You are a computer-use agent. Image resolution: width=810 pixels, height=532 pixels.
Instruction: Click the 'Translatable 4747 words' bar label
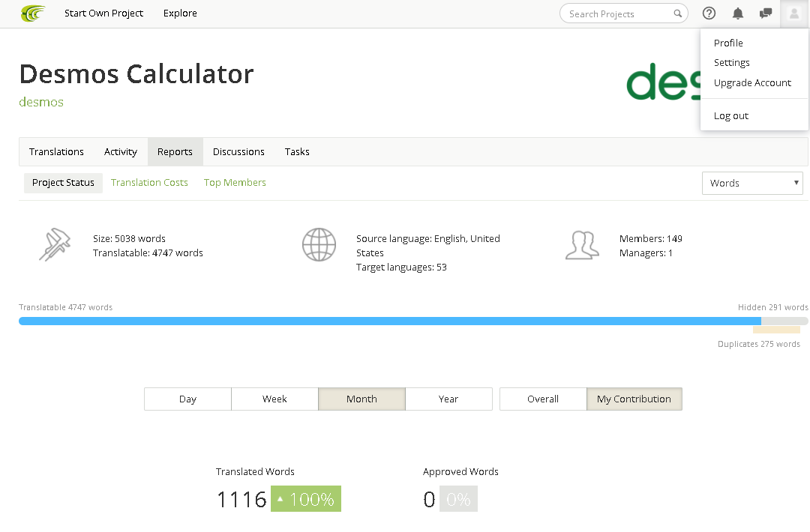click(x=65, y=307)
